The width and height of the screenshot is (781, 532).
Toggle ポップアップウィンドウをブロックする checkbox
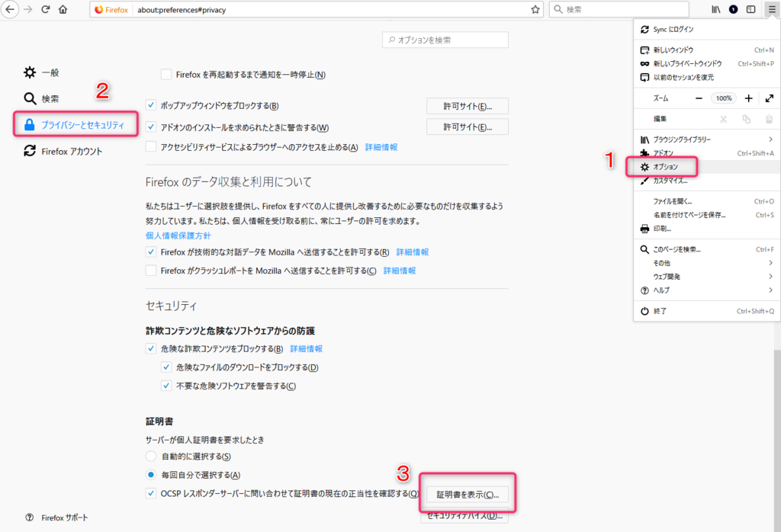(x=151, y=105)
